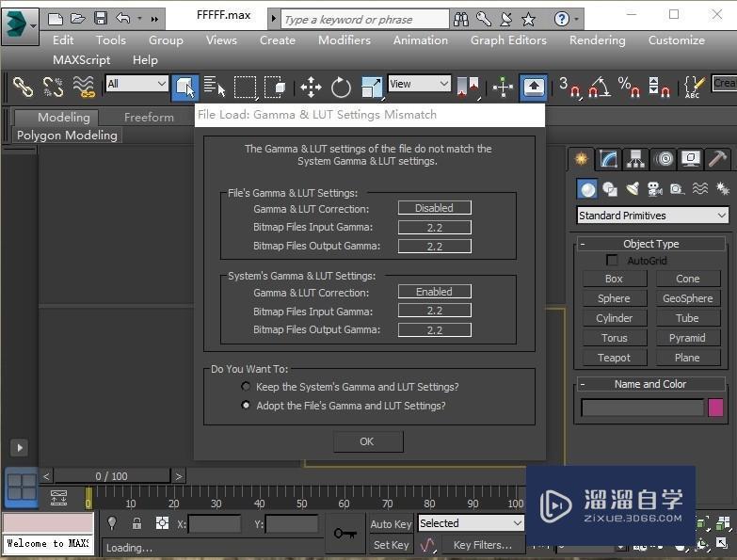737x560 pixels.
Task: Open the magenta object color swatch
Action: pyautogui.click(x=716, y=408)
